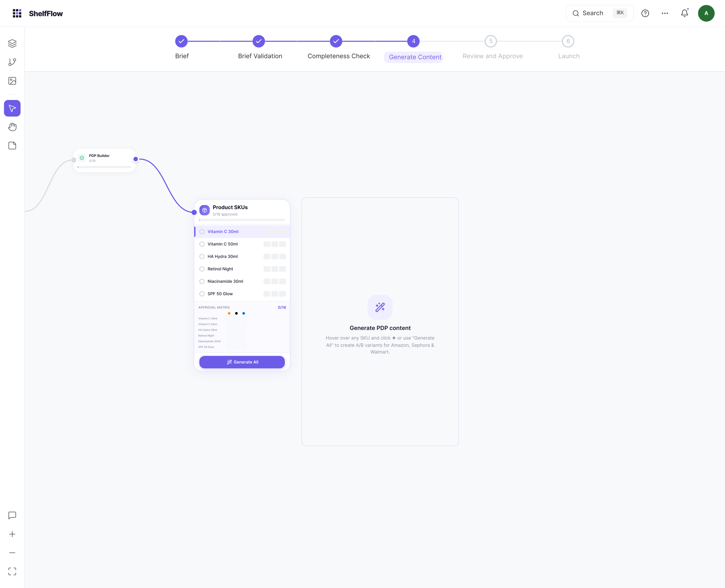Open the app launcher grid next to ShelfFlow

click(17, 13)
